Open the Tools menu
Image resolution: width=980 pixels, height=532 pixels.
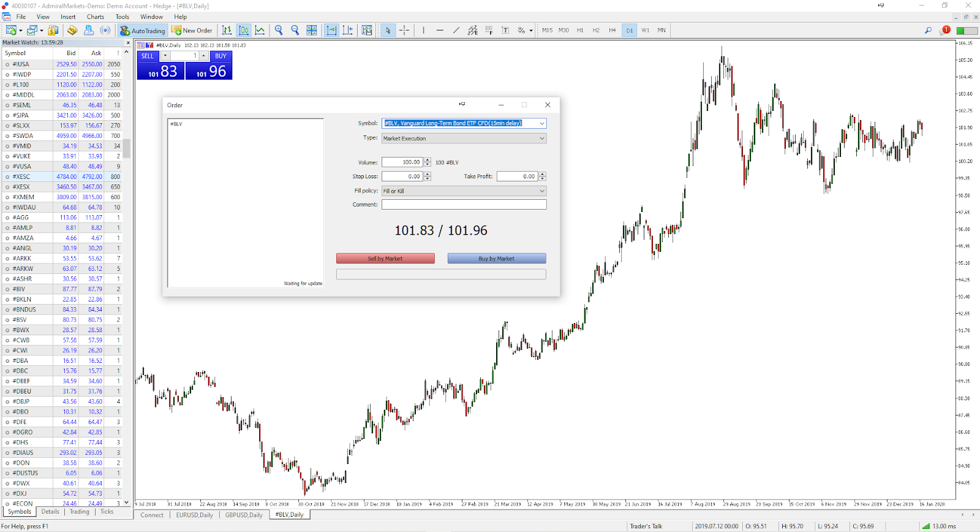[123, 17]
